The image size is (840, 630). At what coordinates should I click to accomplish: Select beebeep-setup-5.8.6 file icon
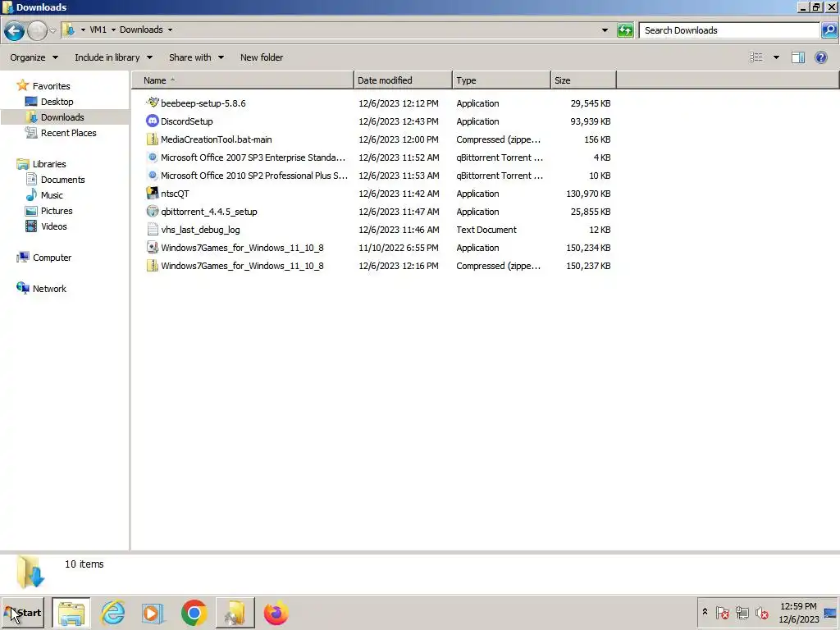152,103
